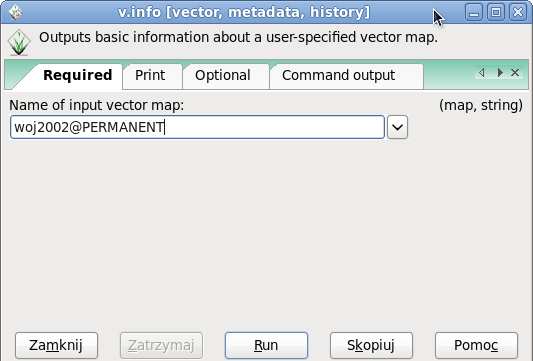Switch to the Required tab

[x=78, y=75]
